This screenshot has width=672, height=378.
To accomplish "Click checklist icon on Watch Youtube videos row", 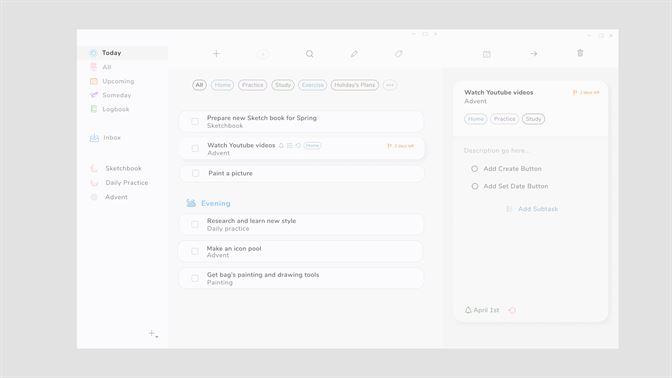I will point(290,146).
